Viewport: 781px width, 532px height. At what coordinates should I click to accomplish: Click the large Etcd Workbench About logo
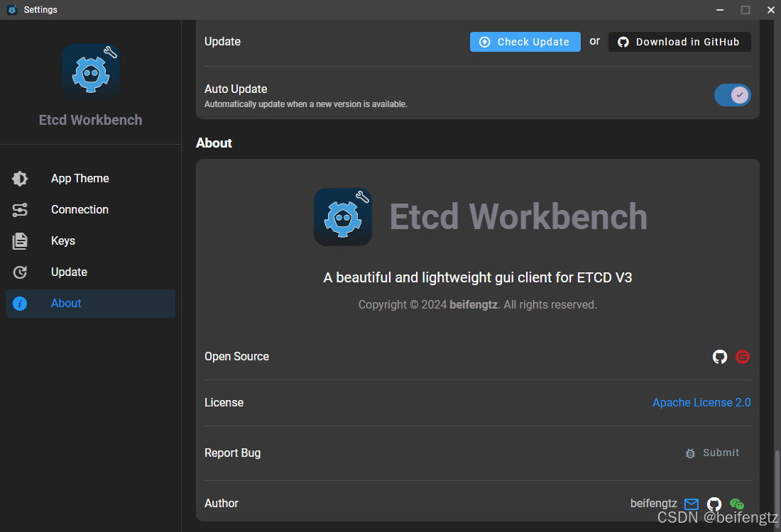tap(343, 217)
